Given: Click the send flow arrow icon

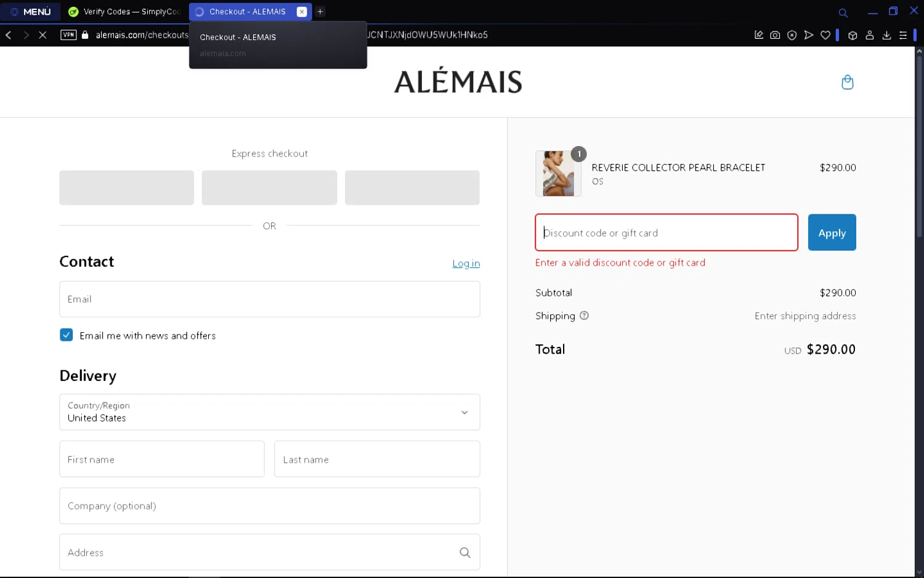Looking at the screenshot, I should pyautogui.click(x=809, y=35).
